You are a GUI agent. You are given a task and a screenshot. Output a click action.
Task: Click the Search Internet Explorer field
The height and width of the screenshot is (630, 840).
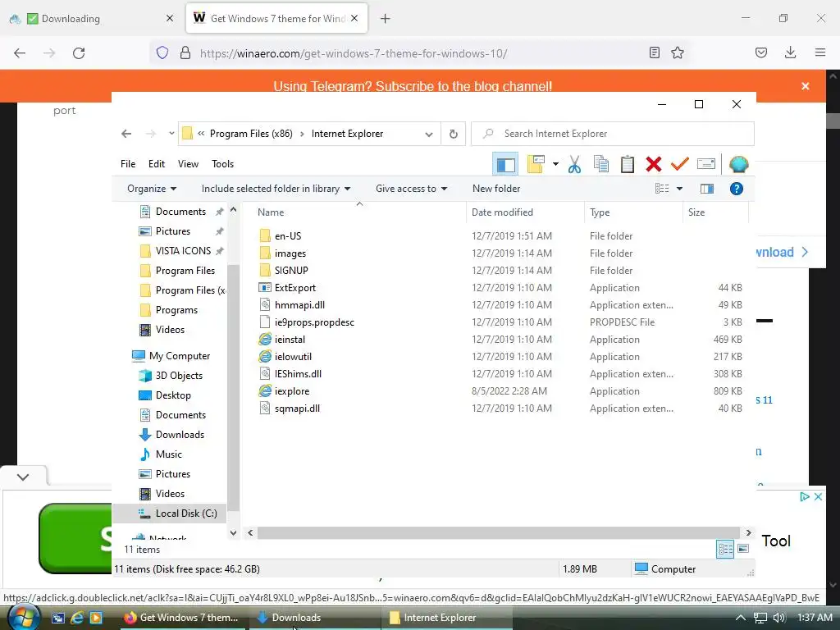coord(613,134)
